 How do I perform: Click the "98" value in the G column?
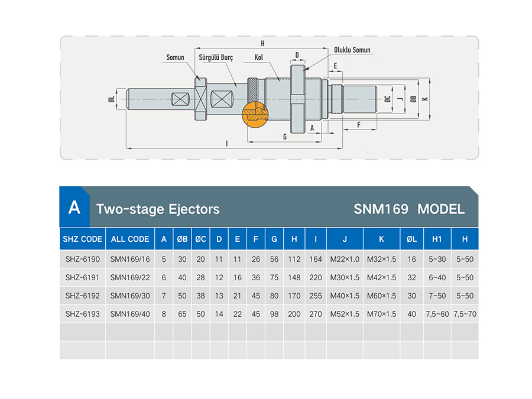[x=274, y=314]
